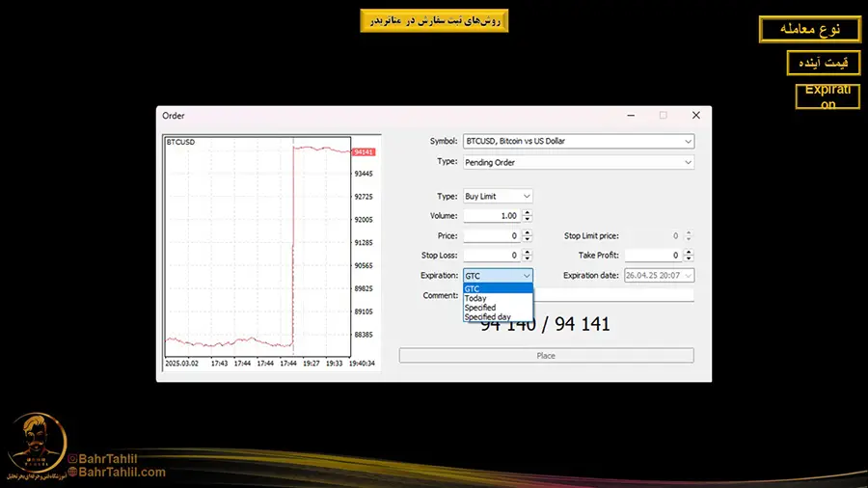Increase Take Profit using the up arrow

click(688, 252)
